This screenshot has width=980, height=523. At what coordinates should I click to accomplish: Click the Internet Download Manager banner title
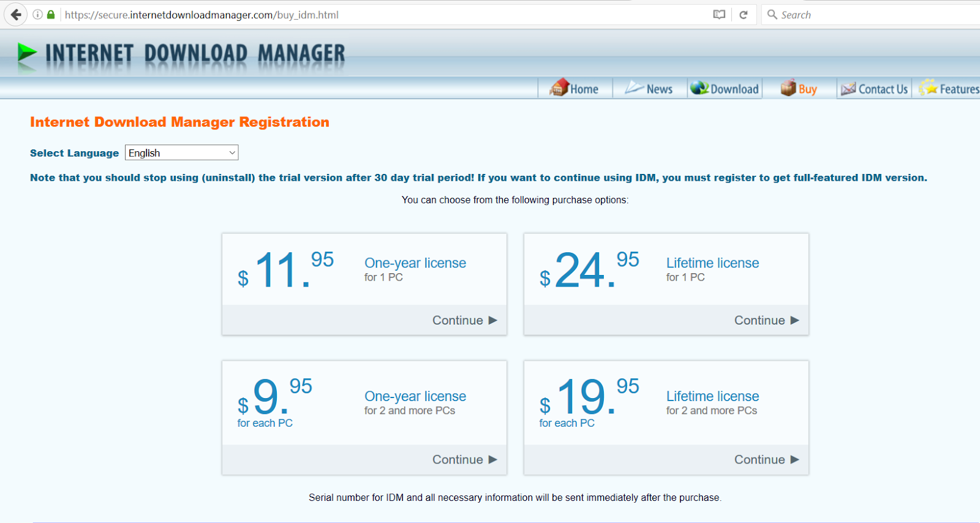pos(195,54)
